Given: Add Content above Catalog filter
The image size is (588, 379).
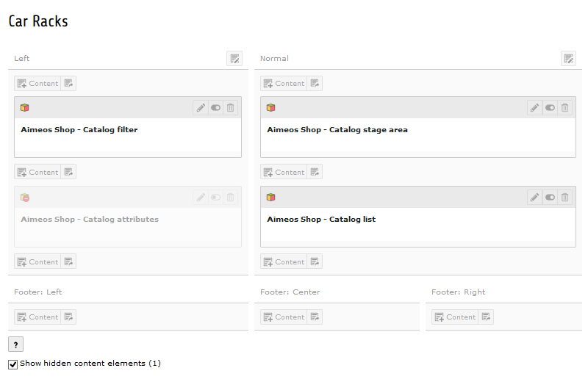Looking at the screenshot, I should coord(38,83).
